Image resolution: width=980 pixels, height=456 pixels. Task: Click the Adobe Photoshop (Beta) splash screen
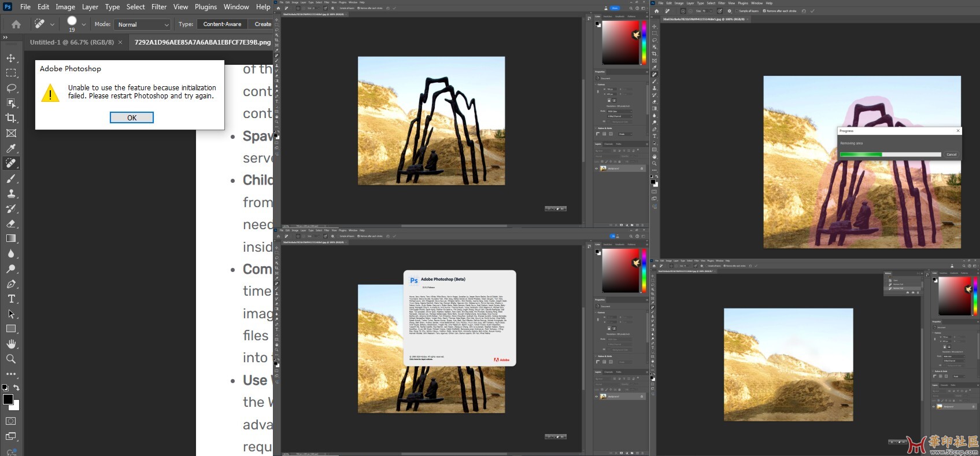(459, 318)
